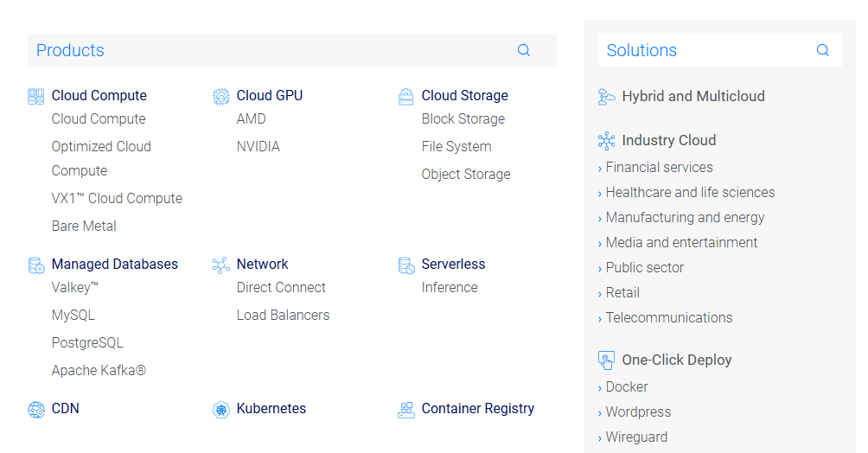Click the Network nodes icon
This screenshot has height=453, width=868.
(220, 265)
